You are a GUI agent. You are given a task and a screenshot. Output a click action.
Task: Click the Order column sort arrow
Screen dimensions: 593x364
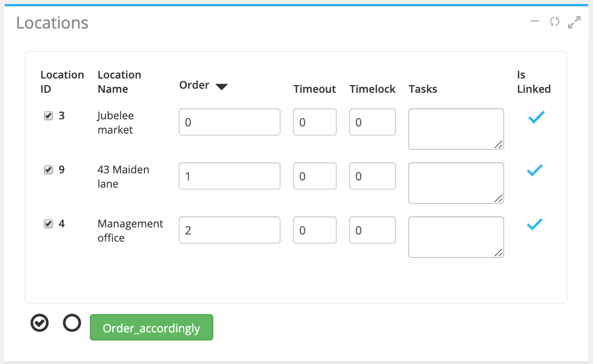coord(221,87)
